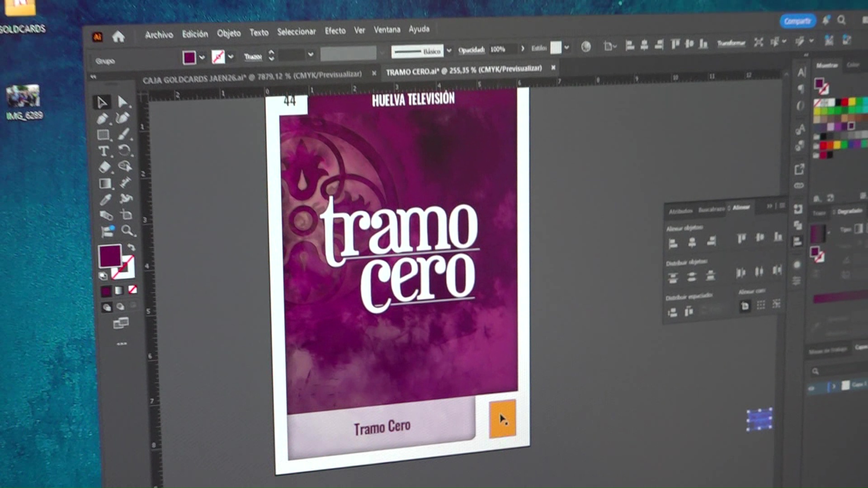The image size is (868, 488).
Task: Click the purple fill color swatch
Action: [x=110, y=256]
